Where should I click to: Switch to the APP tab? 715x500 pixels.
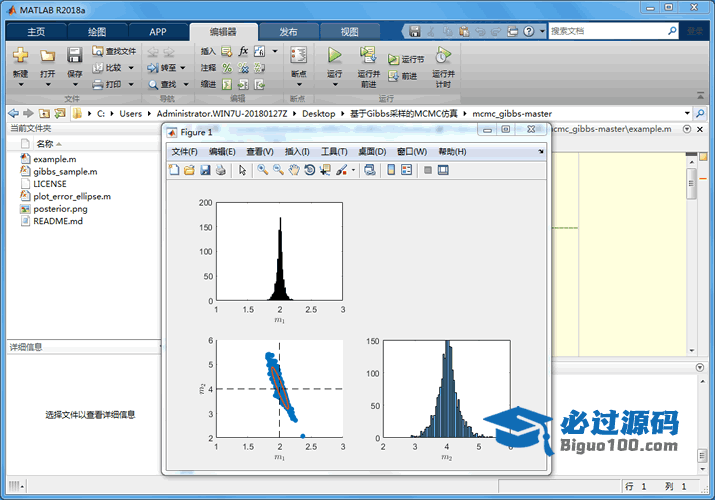tap(158, 32)
